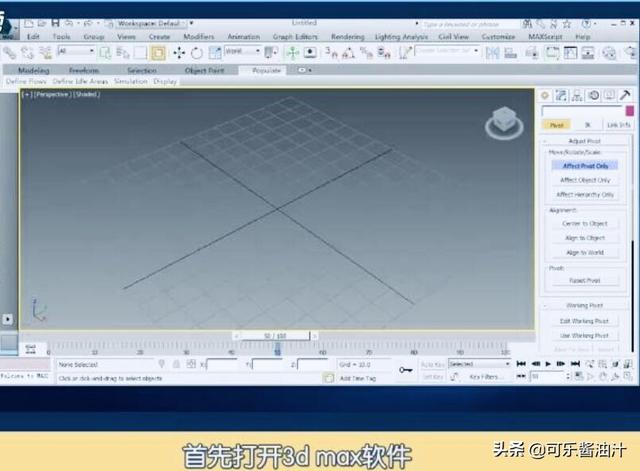The width and height of the screenshot is (640, 471).
Task: Open the Motion panel tab
Action: pos(593,96)
